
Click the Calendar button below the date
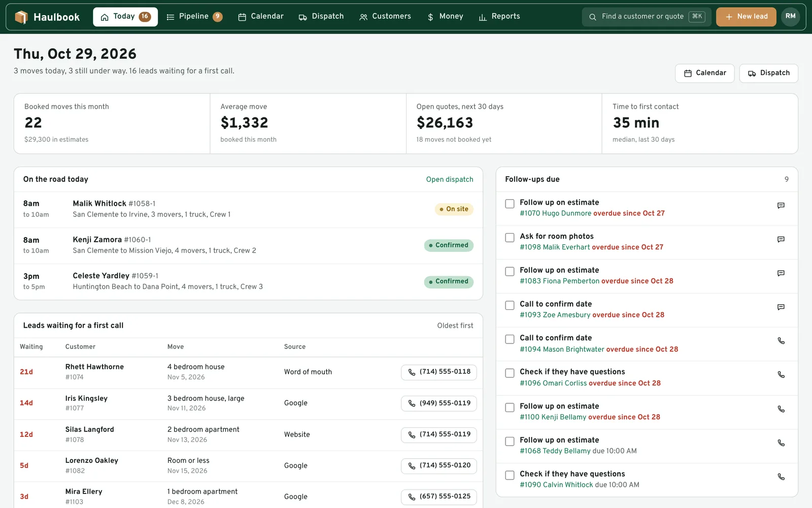click(x=704, y=73)
